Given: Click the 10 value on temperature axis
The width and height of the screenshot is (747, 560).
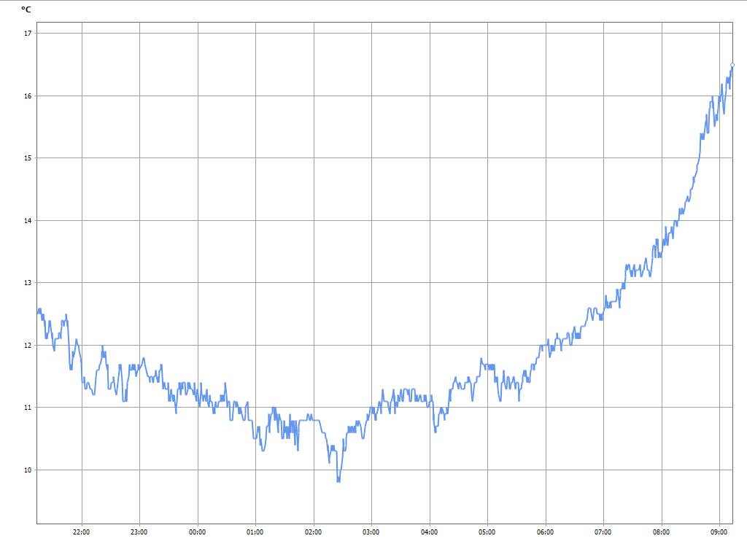Looking at the screenshot, I should click(28, 470).
